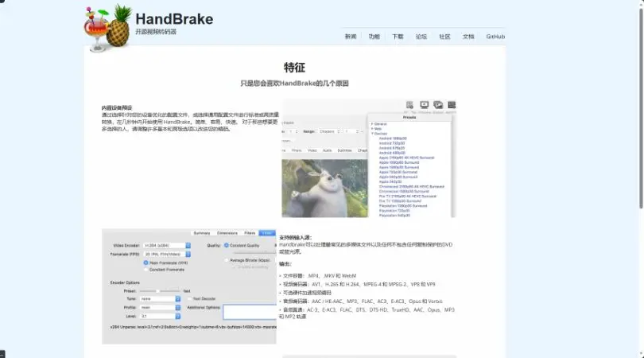This screenshot has width=644, height=358.
Task: Click the Big Buck Bunny preview image
Action: 324,189
